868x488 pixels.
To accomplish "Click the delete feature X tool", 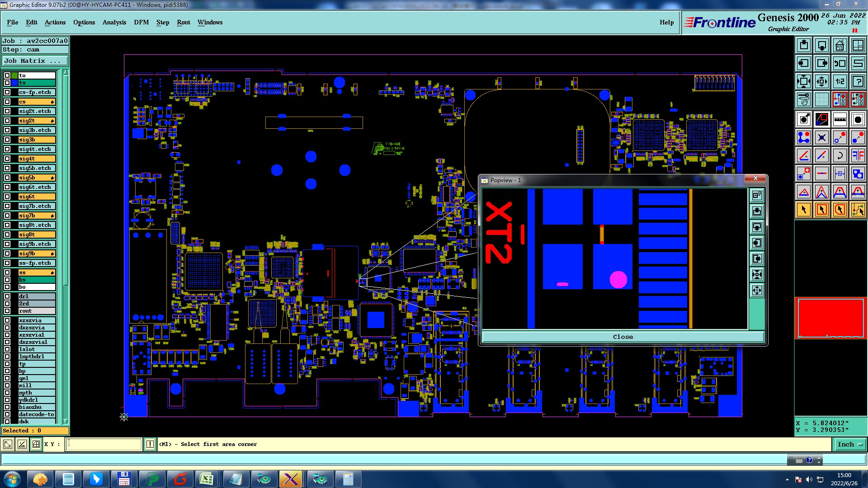I will (x=821, y=137).
